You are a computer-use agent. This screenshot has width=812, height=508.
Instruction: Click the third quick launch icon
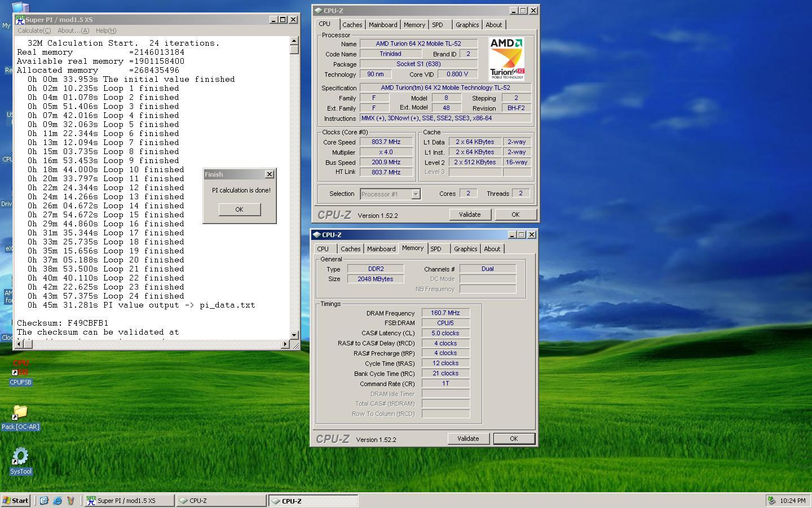pyautogui.click(x=71, y=501)
